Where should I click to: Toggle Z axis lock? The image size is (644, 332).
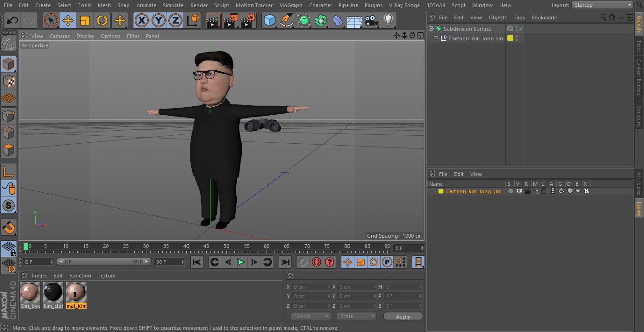(175, 21)
